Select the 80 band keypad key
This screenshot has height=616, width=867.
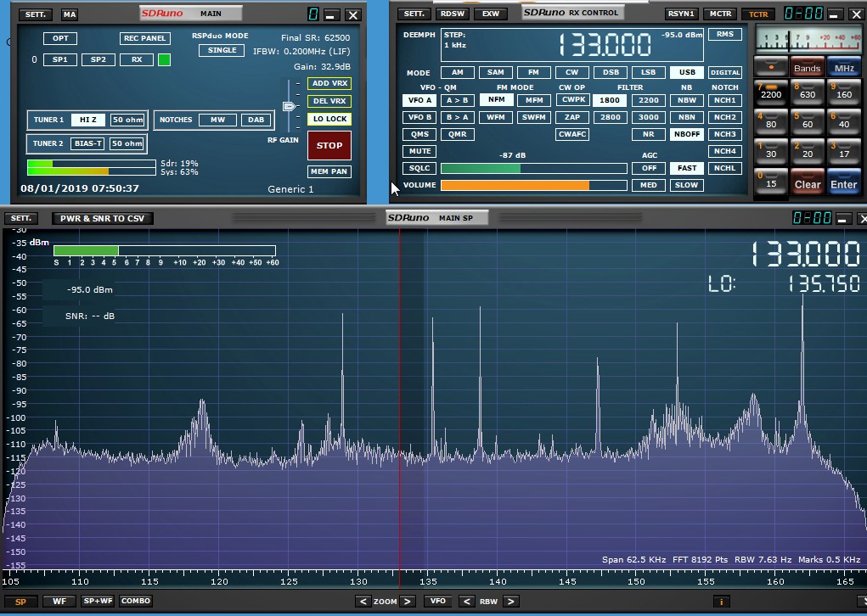pyautogui.click(x=771, y=121)
